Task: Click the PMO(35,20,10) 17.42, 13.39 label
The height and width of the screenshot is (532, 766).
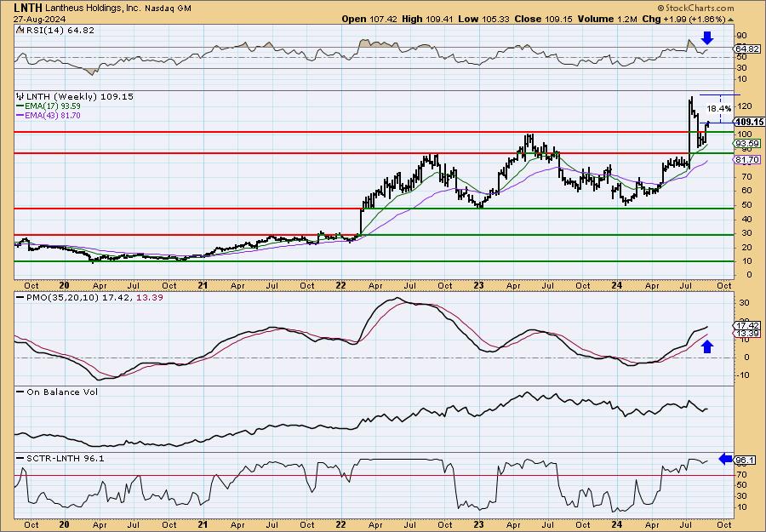Action: [x=94, y=298]
